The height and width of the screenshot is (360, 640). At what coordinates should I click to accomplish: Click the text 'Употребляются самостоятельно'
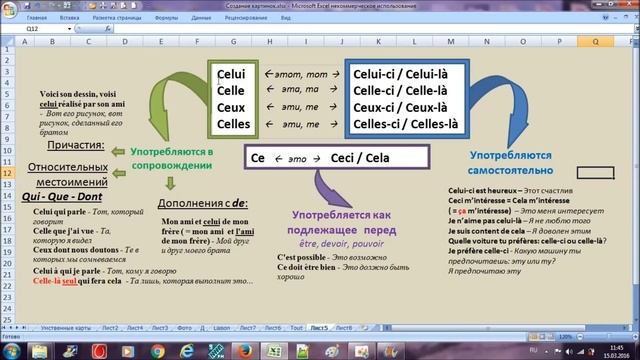tap(510, 162)
